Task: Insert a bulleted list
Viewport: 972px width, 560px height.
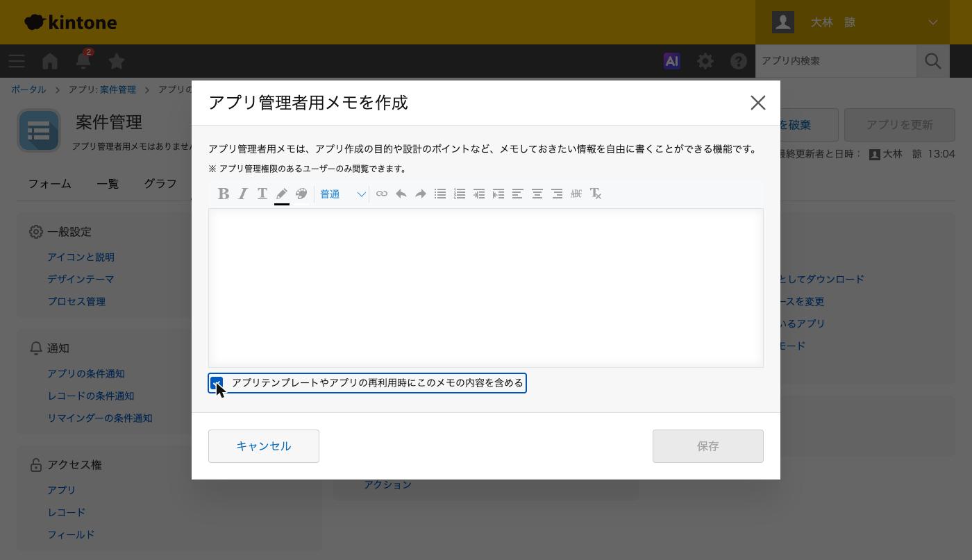Action: (x=440, y=194)
